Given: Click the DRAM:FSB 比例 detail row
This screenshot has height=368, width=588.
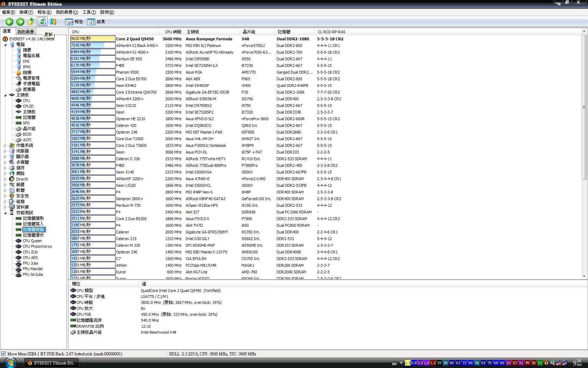Looking at the screenshot, I should coord(171,326).
